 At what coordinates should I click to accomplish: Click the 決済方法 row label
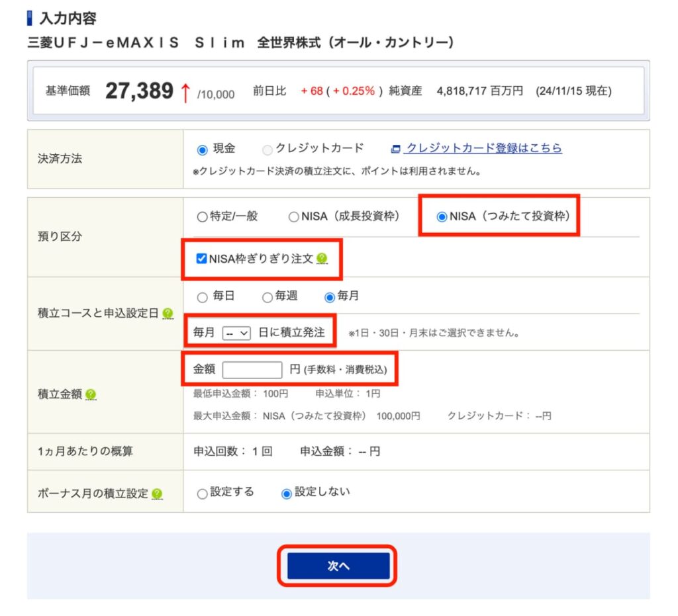tap(60, 159)
